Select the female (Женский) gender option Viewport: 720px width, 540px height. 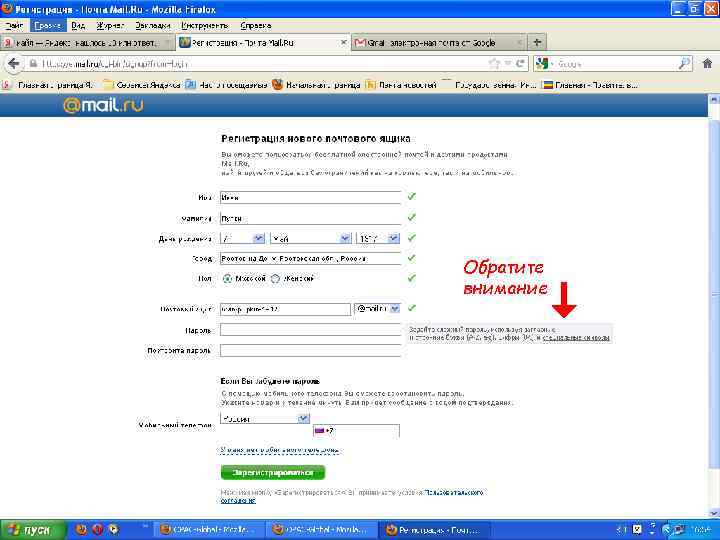point(275,279)
